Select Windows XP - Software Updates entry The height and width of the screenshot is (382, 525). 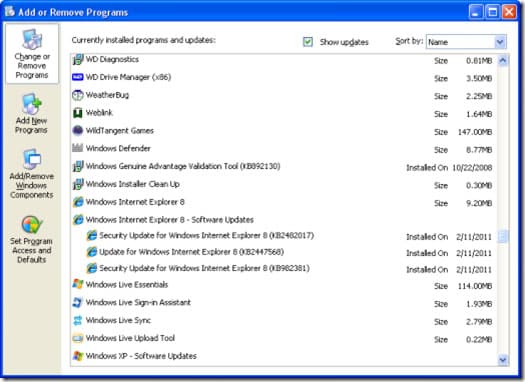pos(141,356)
